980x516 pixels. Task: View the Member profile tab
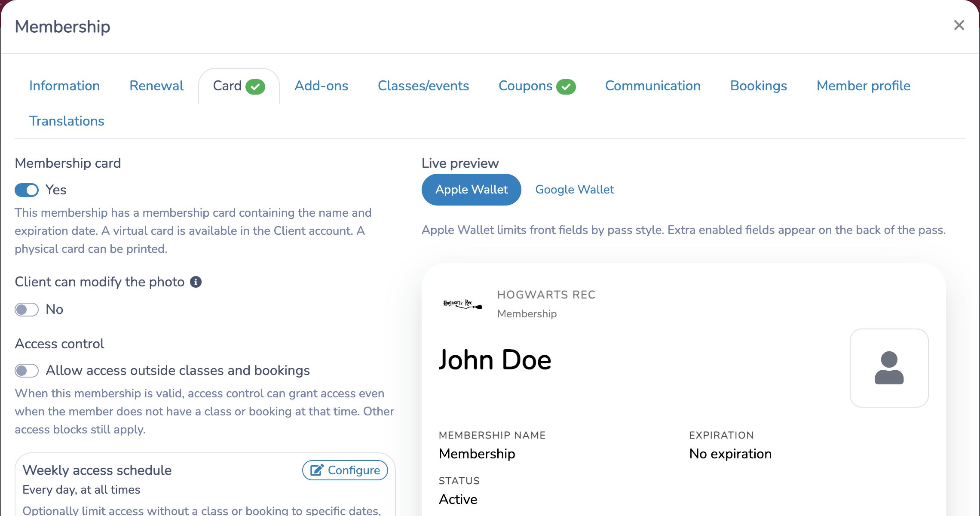pos(864,86)
